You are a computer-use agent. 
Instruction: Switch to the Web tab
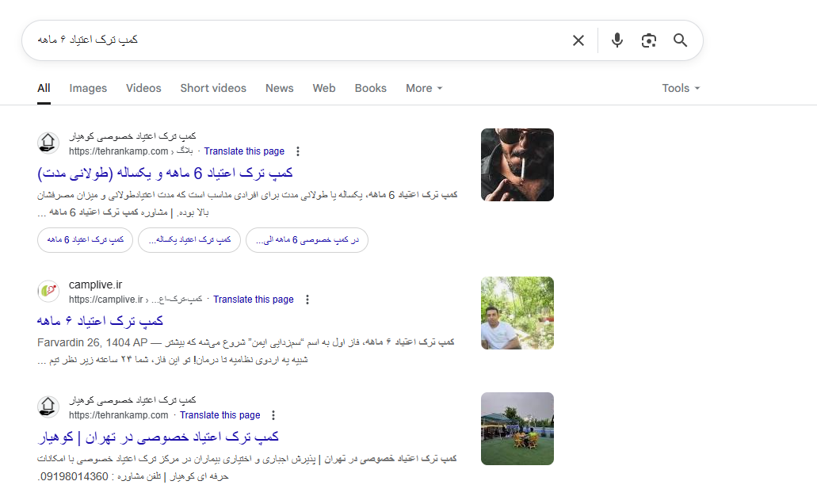tap(324, 88)
